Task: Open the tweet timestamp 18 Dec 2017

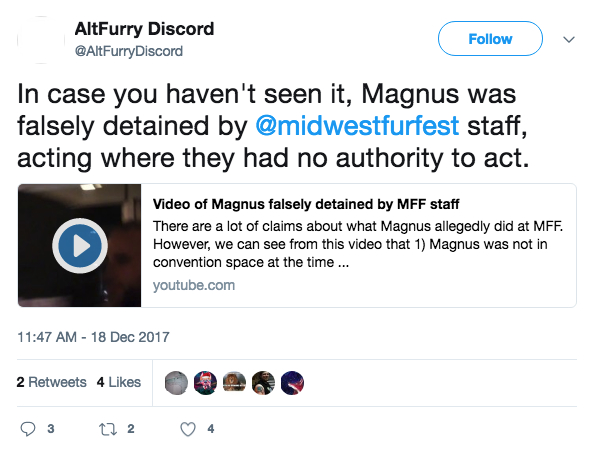Action: pos(93,337)
